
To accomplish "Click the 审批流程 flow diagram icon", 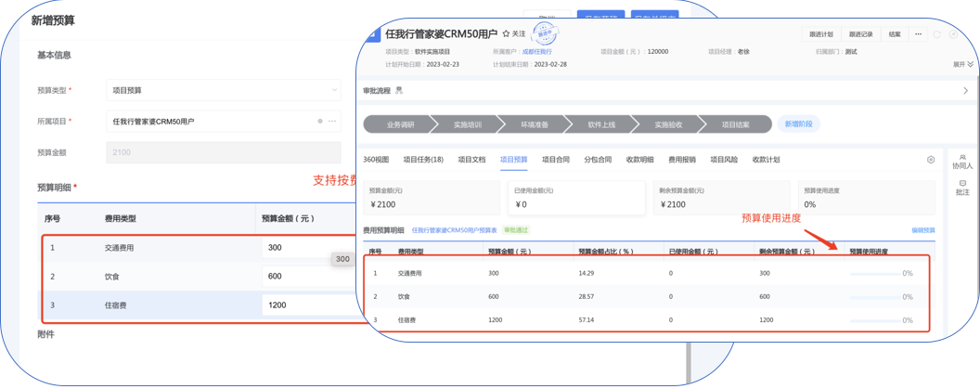I will (399, 91).
